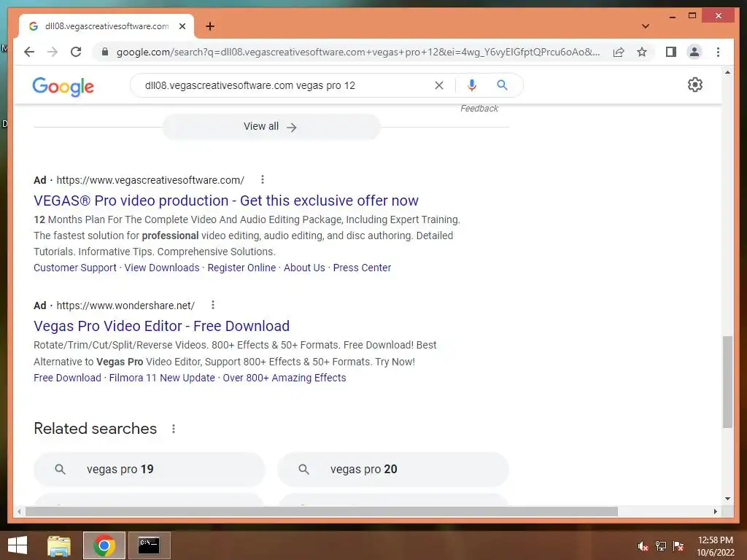Viewport: 747px width, 560px height.
Task: Open a new browser tab
Action: 210,26
